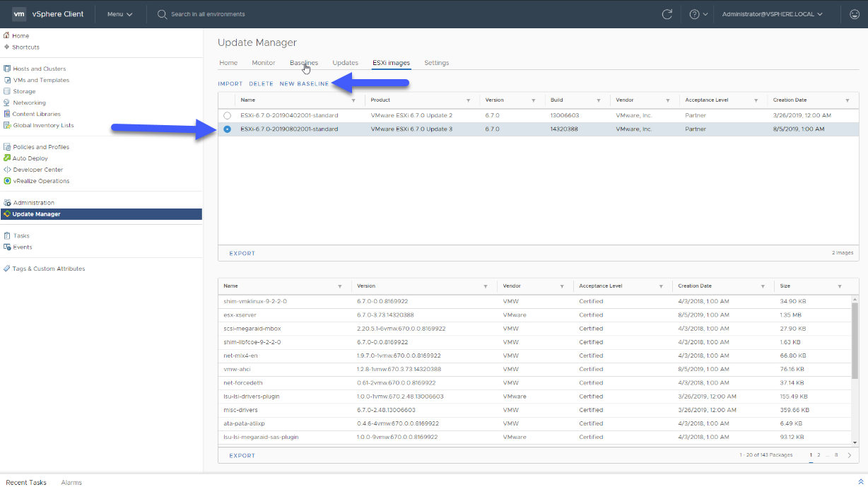
Task: Open VMs and Templates icon
Action: [x=7, y=80]
